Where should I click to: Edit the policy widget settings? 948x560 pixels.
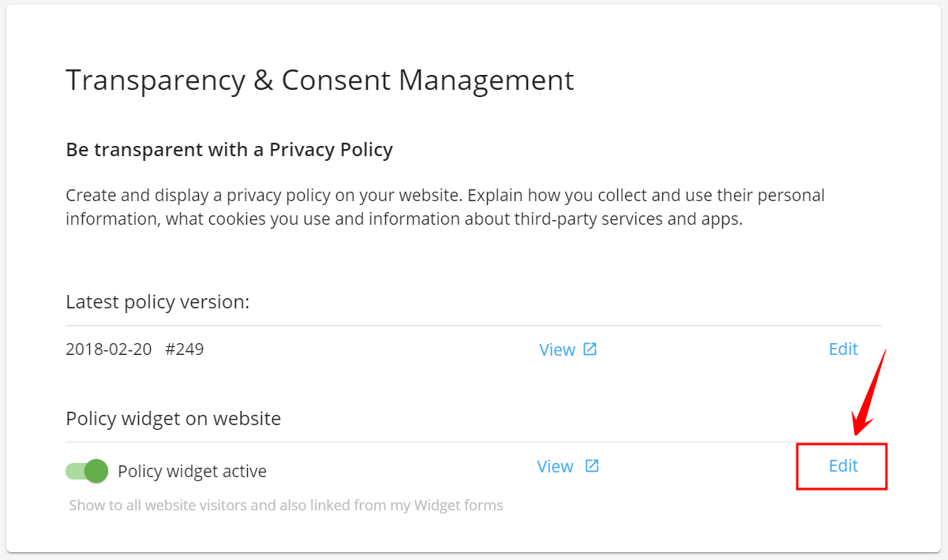click(843, 465)
